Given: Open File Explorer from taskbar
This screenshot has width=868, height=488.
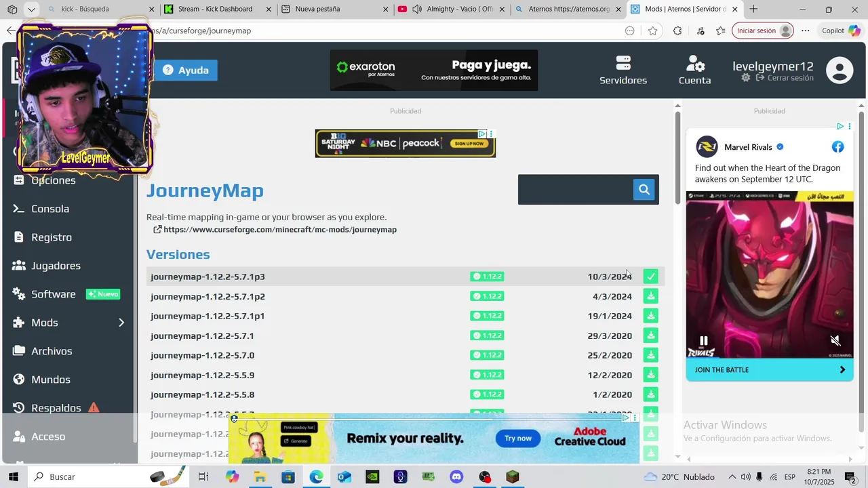Looking at the screenshot, I should tap(260, 477).
